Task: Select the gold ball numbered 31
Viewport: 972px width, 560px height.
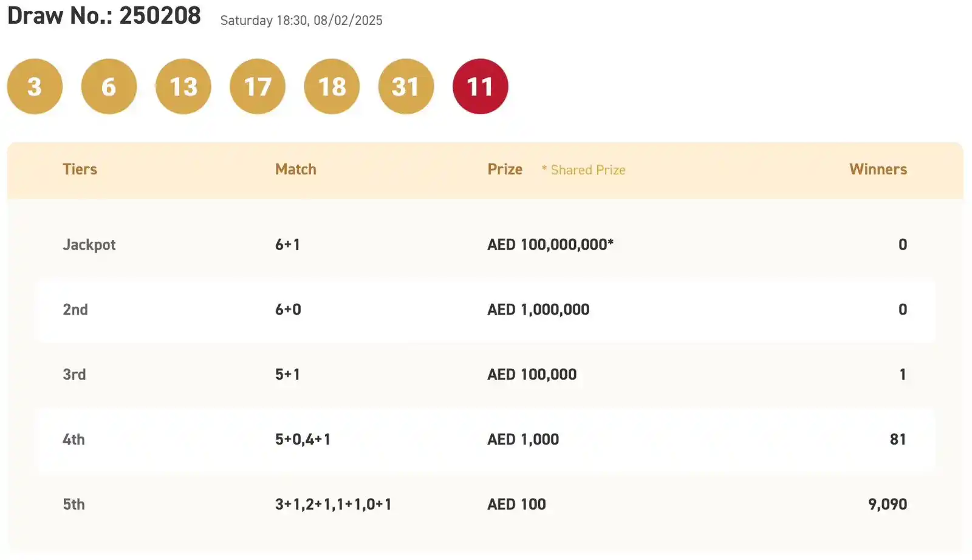Action: tap(406, 86)
